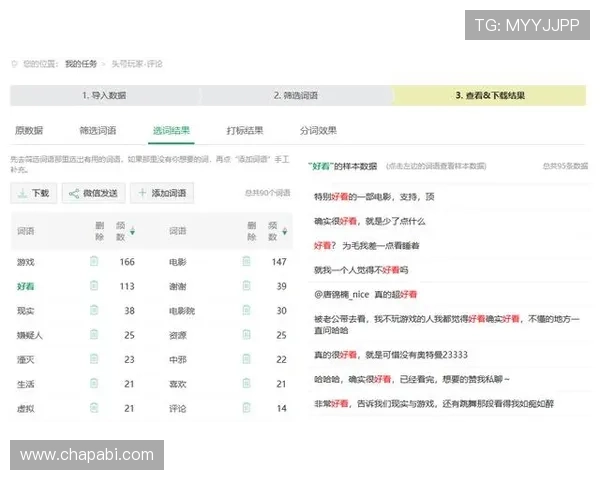Click the delete icon beside 嫌疑人

click(x=94, y=335)
